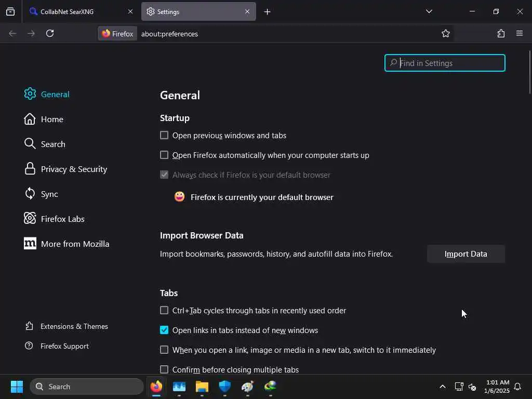This screenshot has height=399, width=532.
Task: Open the Windows Start menu
Action: coord(17,387)
